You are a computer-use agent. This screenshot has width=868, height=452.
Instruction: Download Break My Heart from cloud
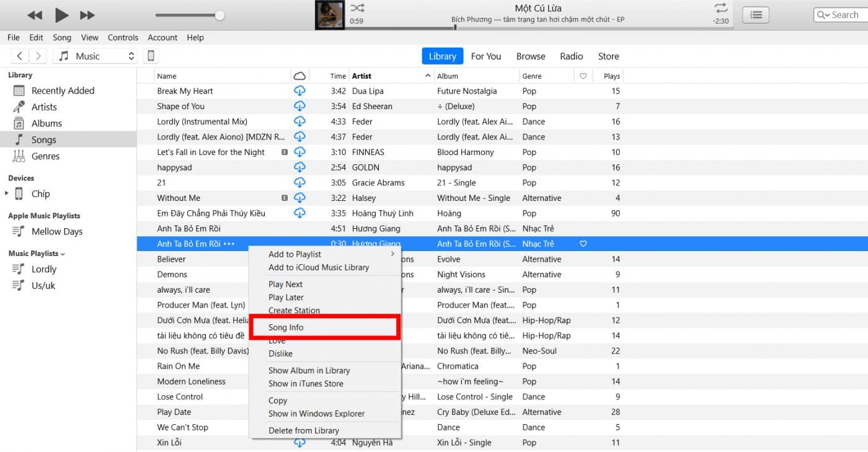click(299, 91)
